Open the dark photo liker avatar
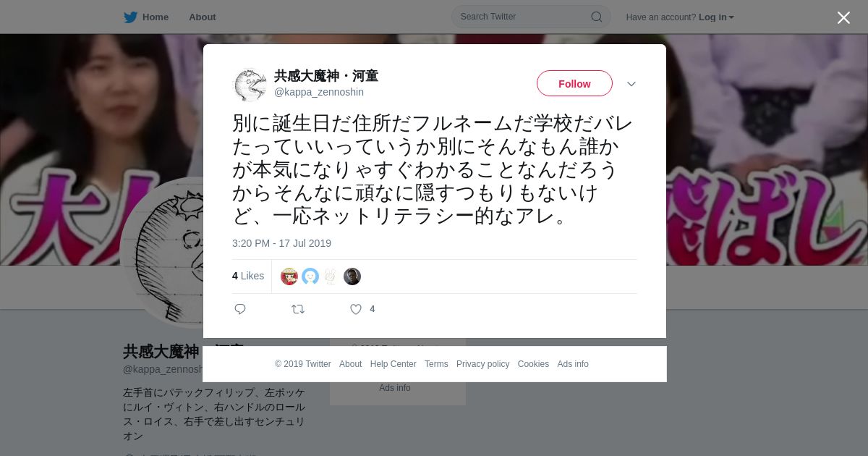The image size is (868, 456). click(x=352, y=276)
